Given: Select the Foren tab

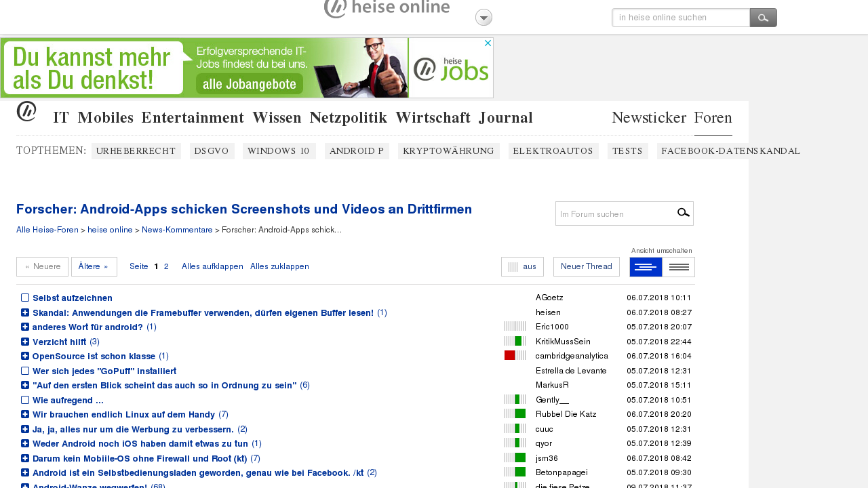Looking at the screenshot, I should pyautogui.click(x=713, y=118).
